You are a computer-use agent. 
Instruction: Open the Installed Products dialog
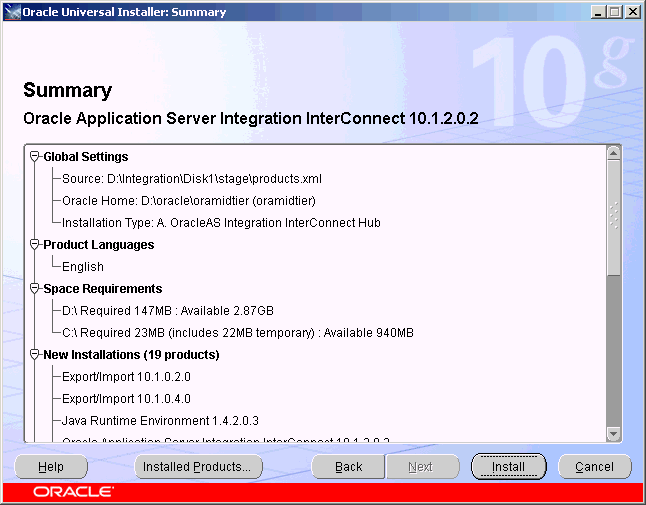click(x=198, y=467)
